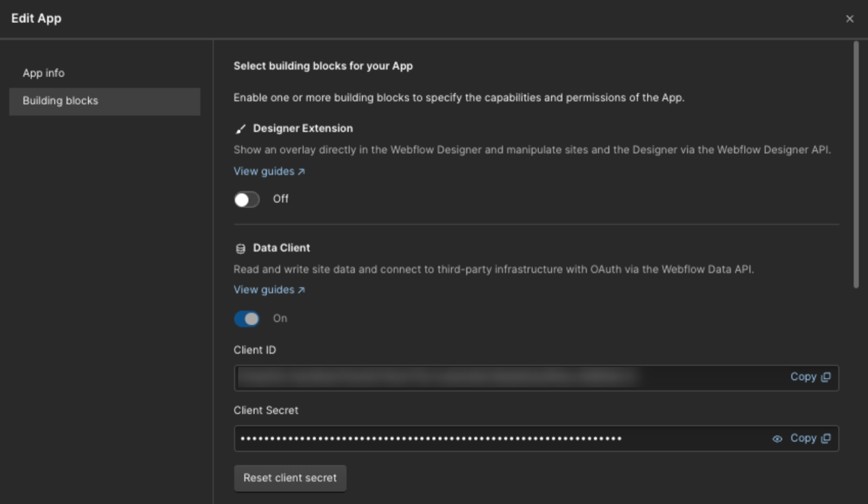Click the Data Client database icon
Image resolution: width=868 pixels, height=504 pixels.
[240, 248]
